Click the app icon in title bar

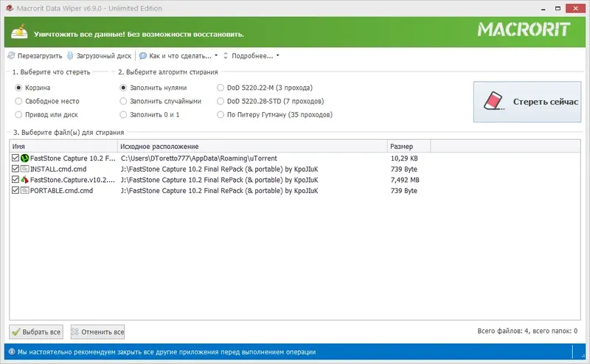point(10,8)
